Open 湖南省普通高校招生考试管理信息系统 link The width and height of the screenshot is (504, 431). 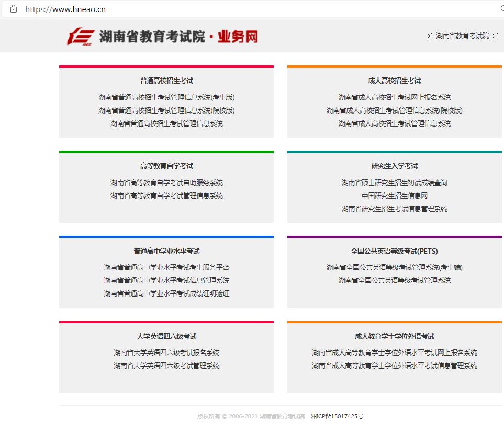[x=166, y=123]
